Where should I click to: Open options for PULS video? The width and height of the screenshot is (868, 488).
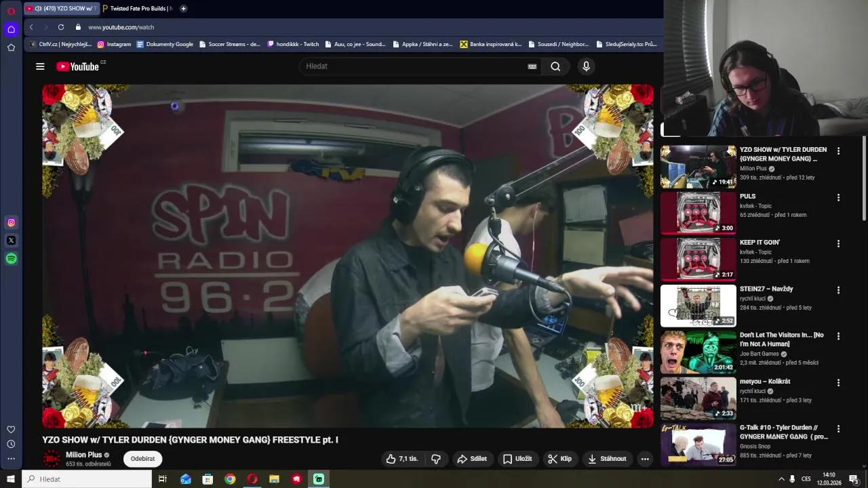pos(838,197)
